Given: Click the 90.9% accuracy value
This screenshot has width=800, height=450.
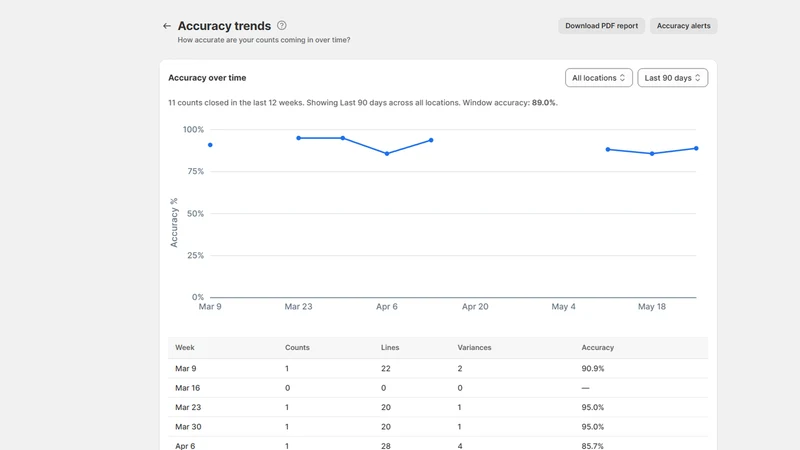Looking at the screenshot, I should 593,368.
